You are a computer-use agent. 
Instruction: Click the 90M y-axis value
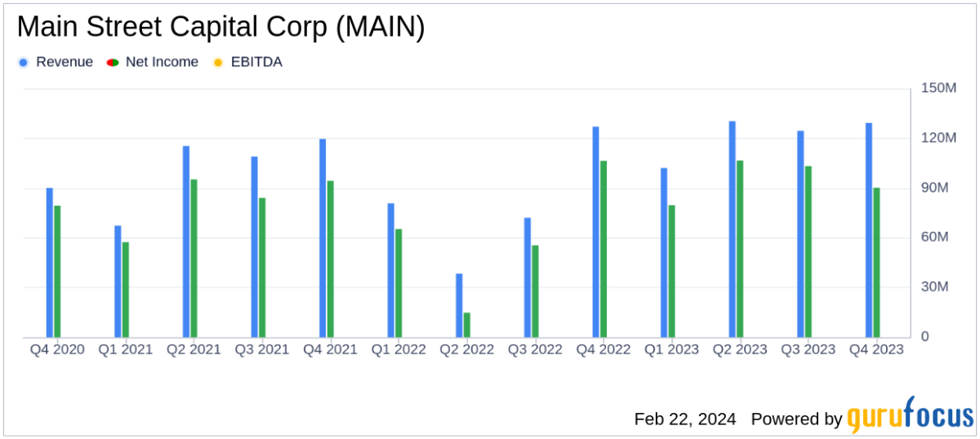click(934, 188)
